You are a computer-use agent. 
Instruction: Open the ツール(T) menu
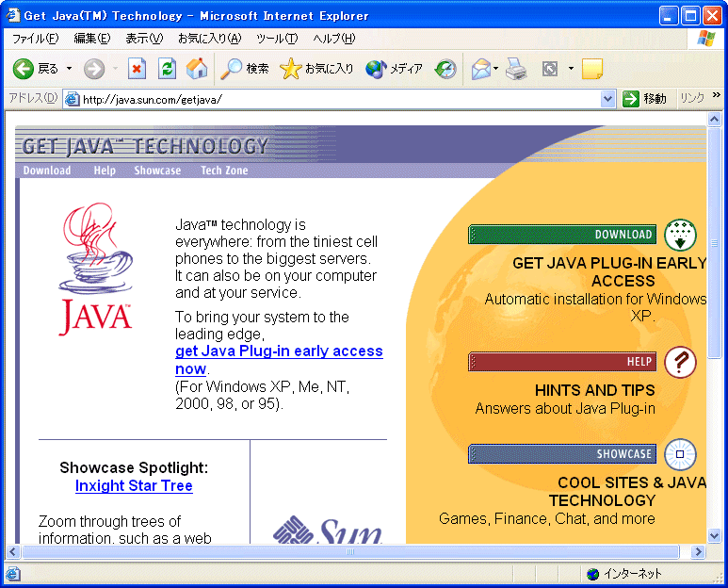pyautogui.click(x=277, y=39)
